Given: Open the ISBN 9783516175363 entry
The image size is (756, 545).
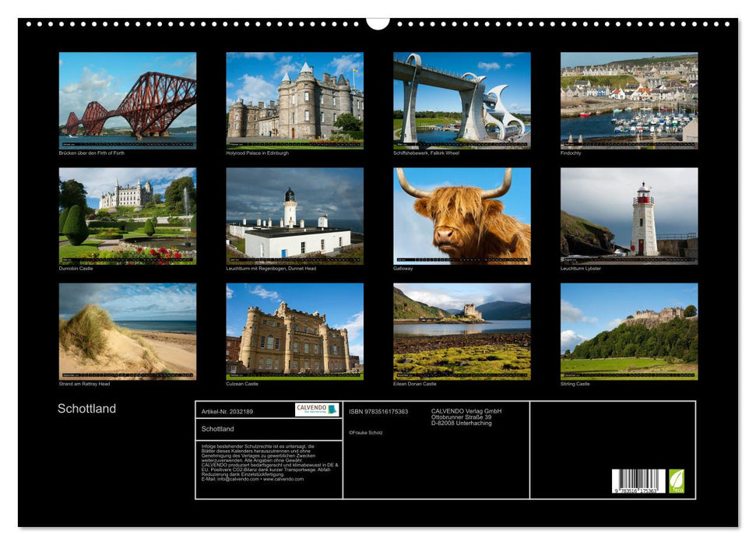Looking at the screenshot, I should [x=378, y=410].
